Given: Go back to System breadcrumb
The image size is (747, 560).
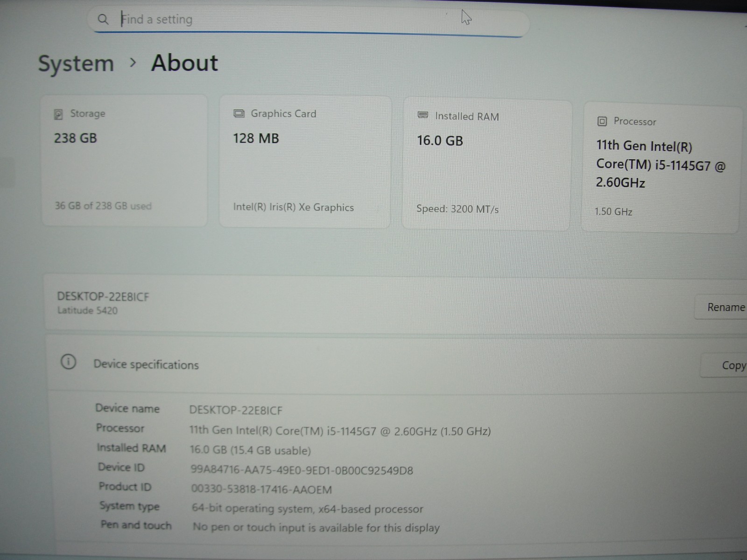Looking at the screenshot, I should [x=76, y=63].
